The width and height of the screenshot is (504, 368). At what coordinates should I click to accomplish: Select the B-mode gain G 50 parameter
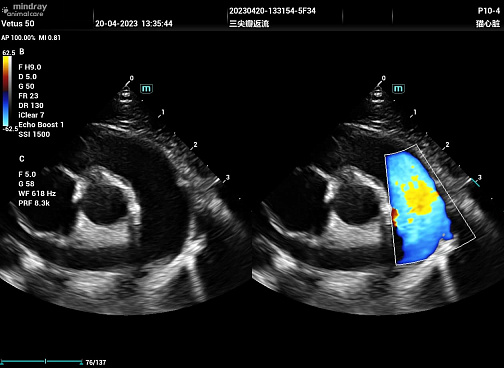coord(26,86)
